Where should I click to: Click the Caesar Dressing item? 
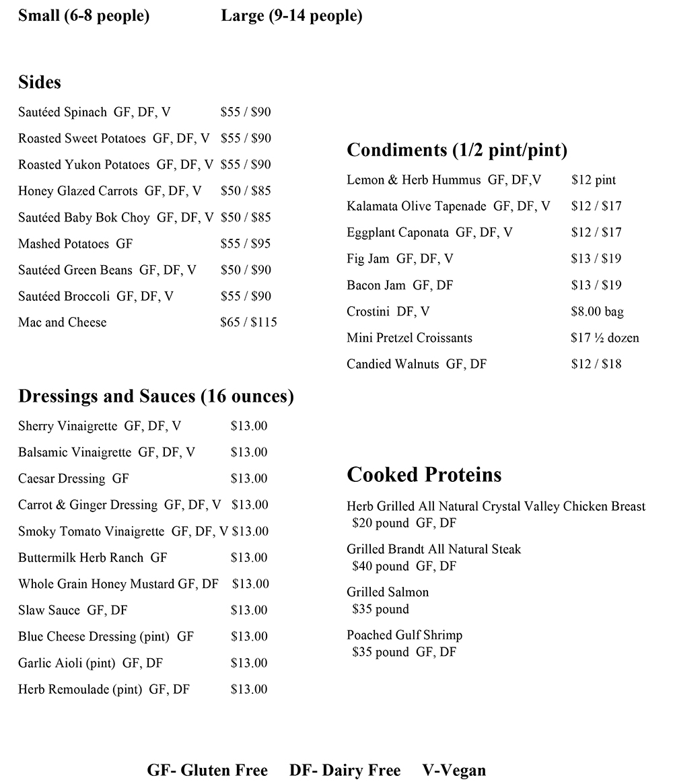tap(62, 478)
